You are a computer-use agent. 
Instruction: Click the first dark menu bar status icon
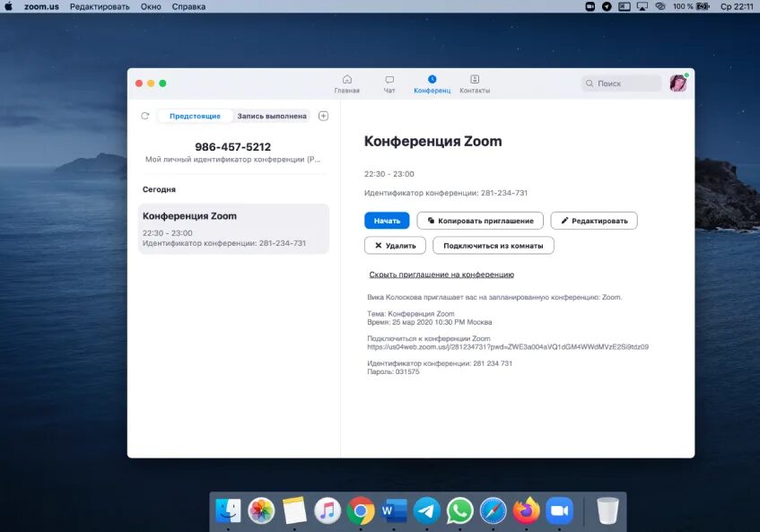point(590,6)
